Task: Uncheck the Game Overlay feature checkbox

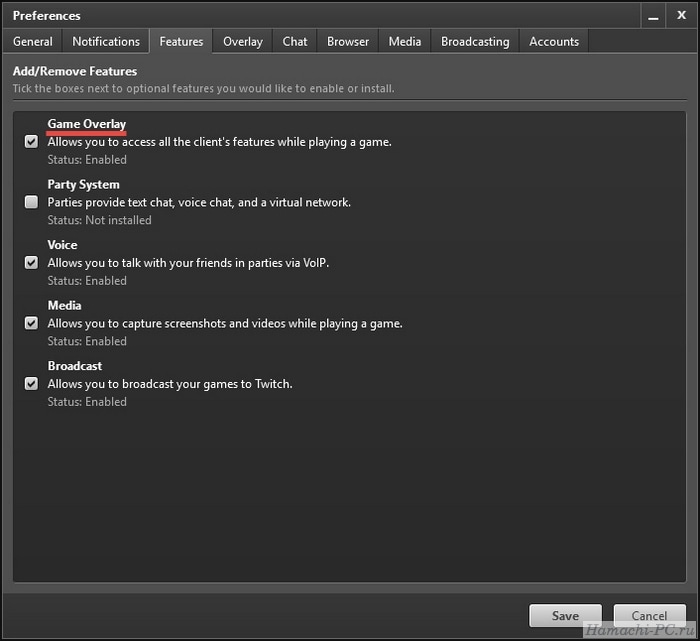Action: tap(31, 142)
